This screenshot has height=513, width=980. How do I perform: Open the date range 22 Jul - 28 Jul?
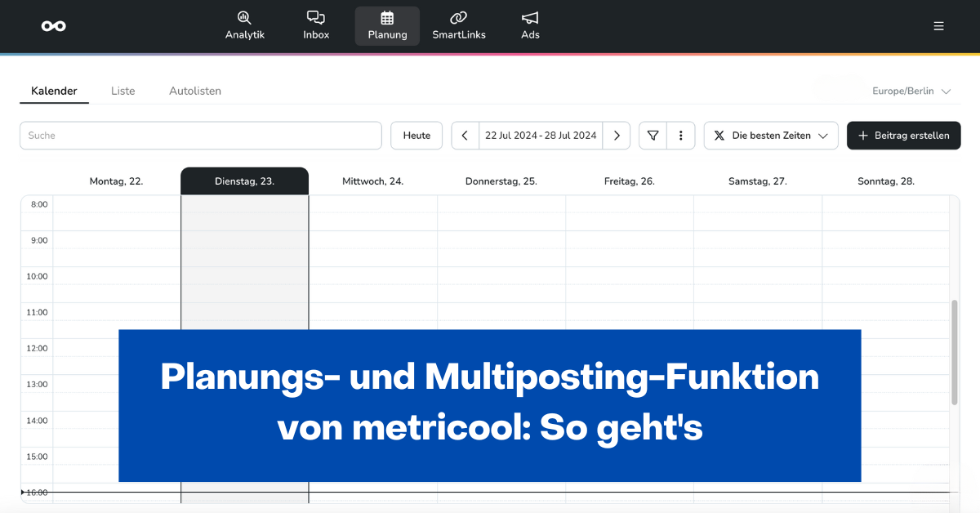(541, 135)
